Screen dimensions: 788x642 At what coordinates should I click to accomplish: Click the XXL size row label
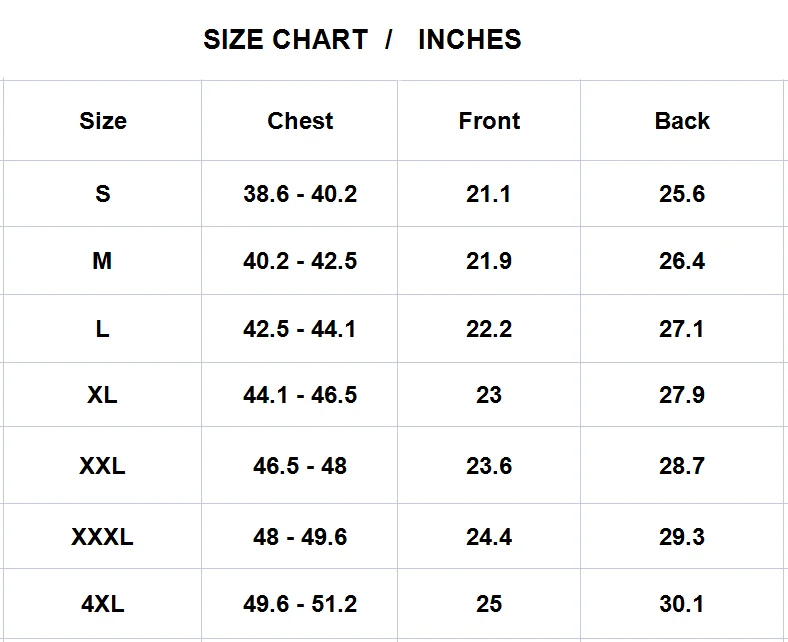[x=102, y=466]
